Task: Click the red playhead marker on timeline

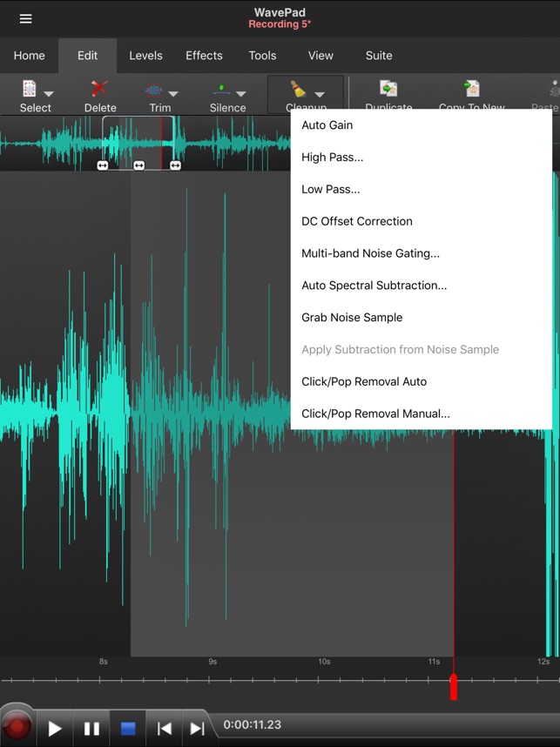Action: point(453,688)
